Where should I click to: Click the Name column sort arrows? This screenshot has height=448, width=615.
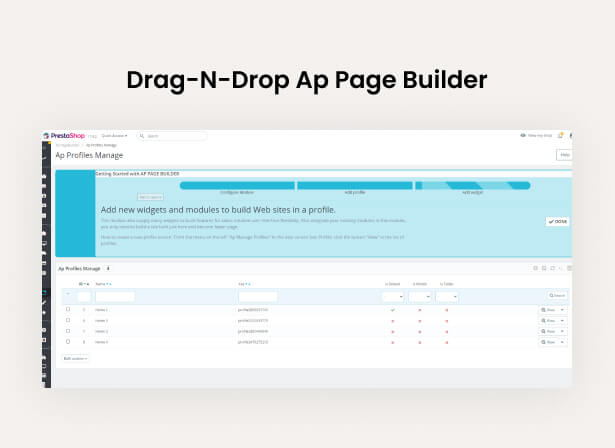coord(109,284)
